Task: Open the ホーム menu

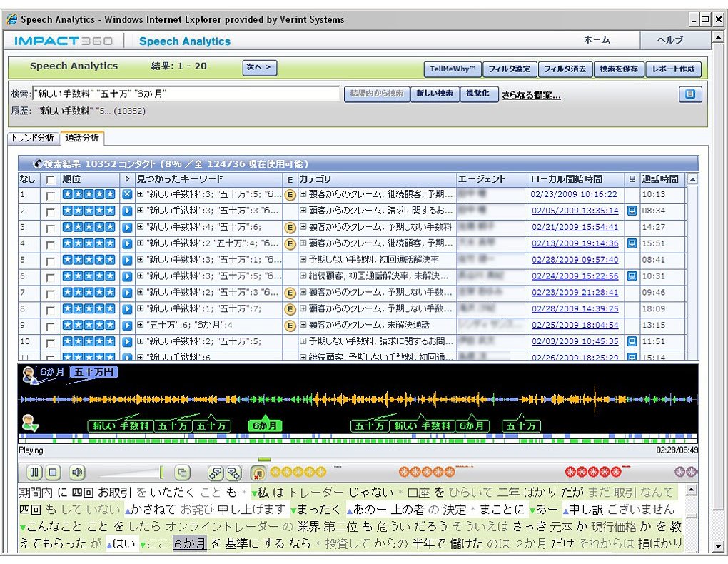Action: click(597, 40)
